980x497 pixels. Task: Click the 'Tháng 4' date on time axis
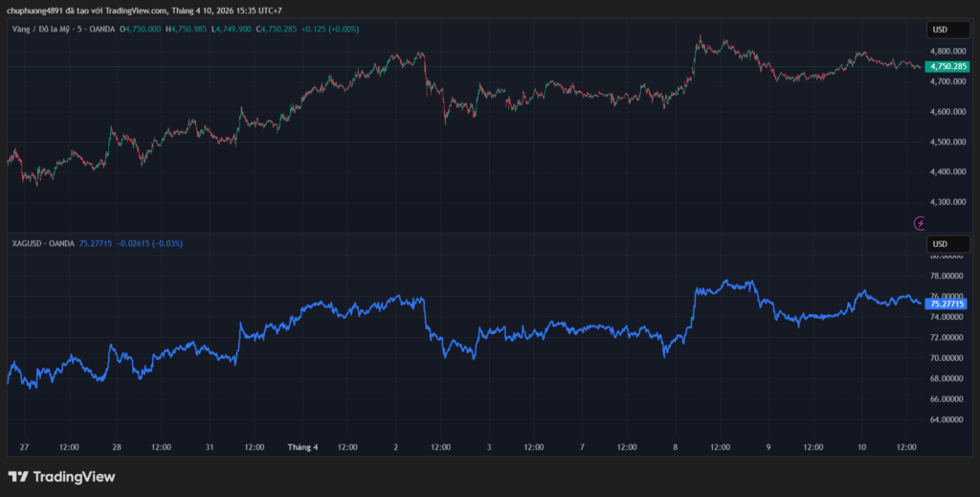click(x=302, y=446)
